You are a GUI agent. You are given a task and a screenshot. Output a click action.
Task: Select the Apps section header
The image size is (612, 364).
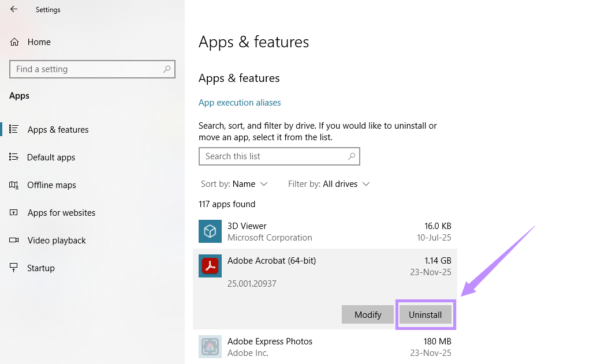[x=19, y=95]
